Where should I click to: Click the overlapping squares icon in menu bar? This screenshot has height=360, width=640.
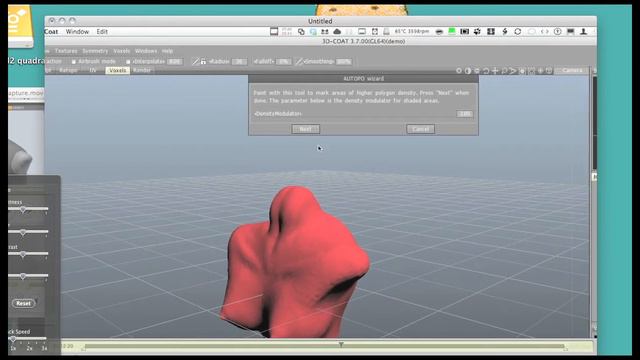click(301, 31)
